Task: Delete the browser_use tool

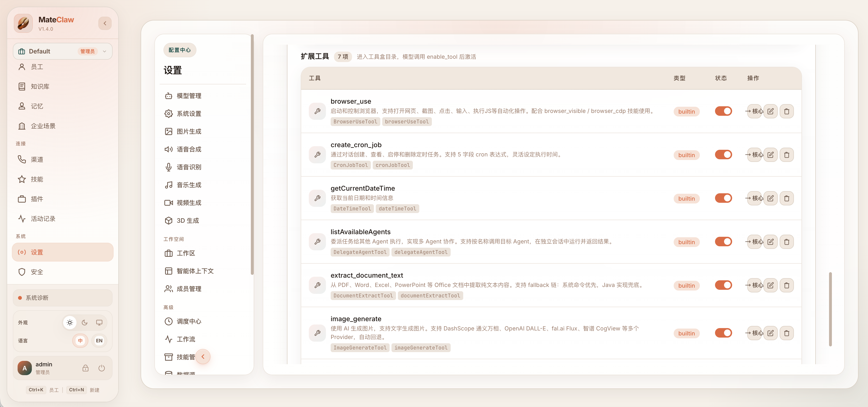Action: 787,111
